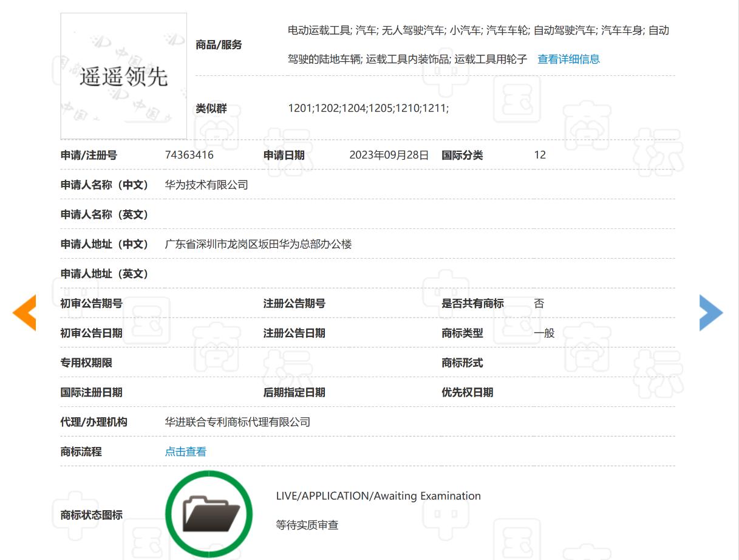739x560 pixels.
Task: Click the 申请人名称（中文） label
Action: [x=104, y=185]
